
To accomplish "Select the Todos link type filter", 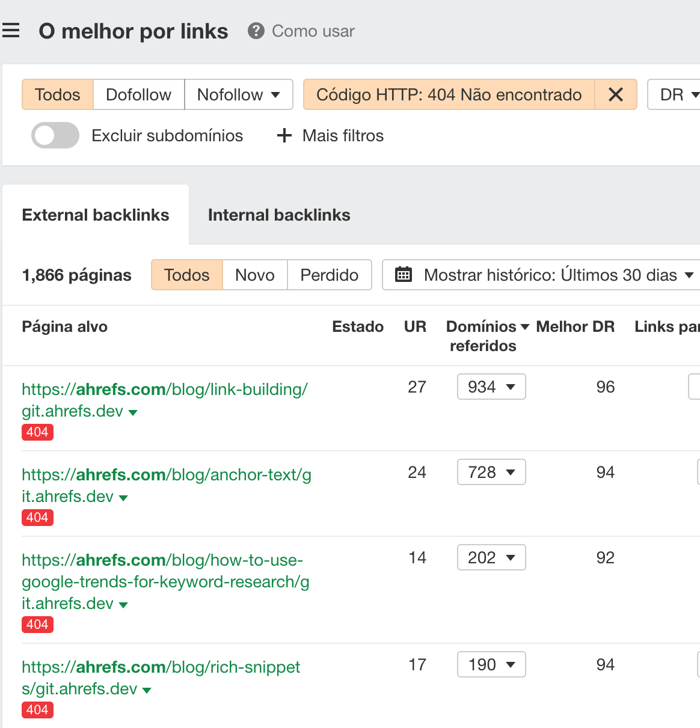I will point(58,94).
